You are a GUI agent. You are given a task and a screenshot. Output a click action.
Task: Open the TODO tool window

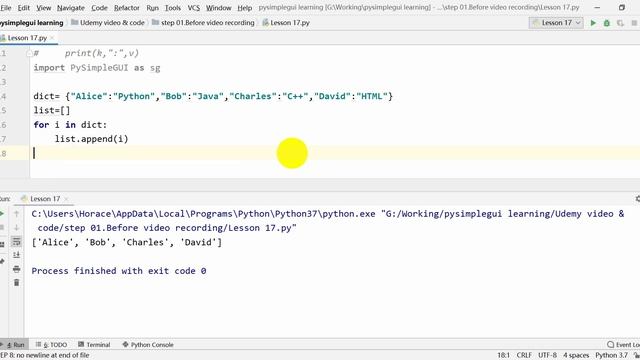51,344
